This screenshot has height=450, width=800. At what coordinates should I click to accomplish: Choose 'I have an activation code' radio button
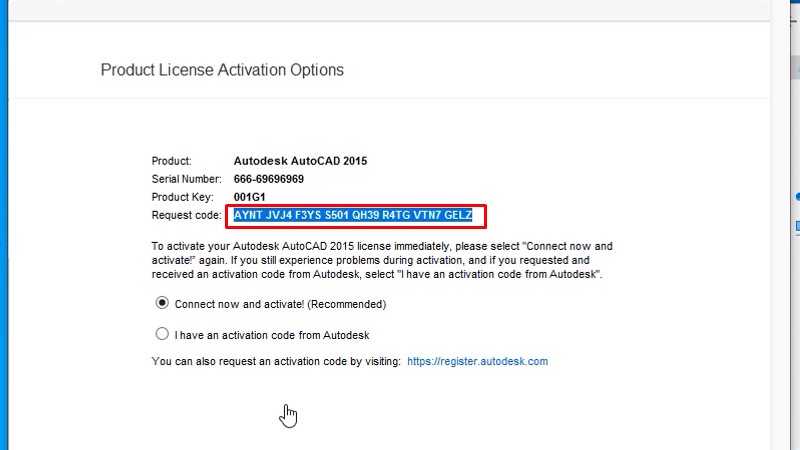pos(162,335)
